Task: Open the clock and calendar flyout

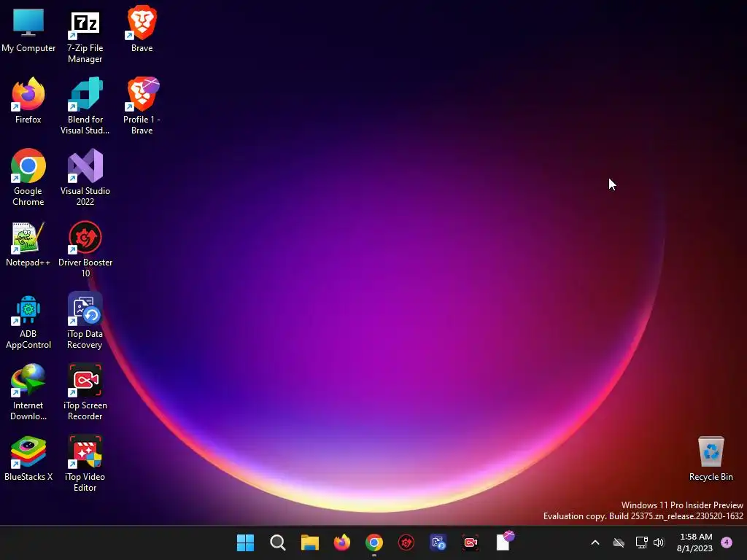Action: click(x=694, y=542)
